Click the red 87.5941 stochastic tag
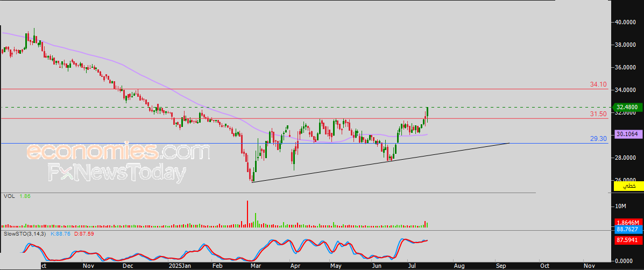644x270 pixels. [x=628, y=240]
